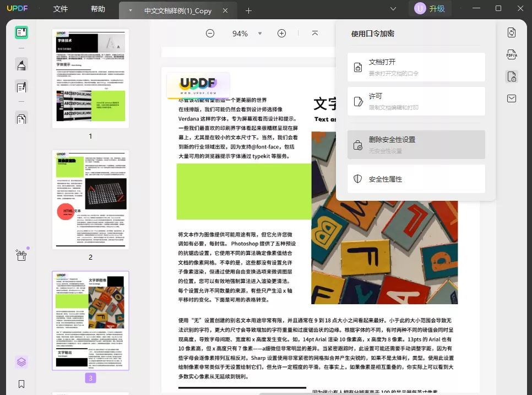
Task: Open the 文件 menu
Action: pos(61,9)
